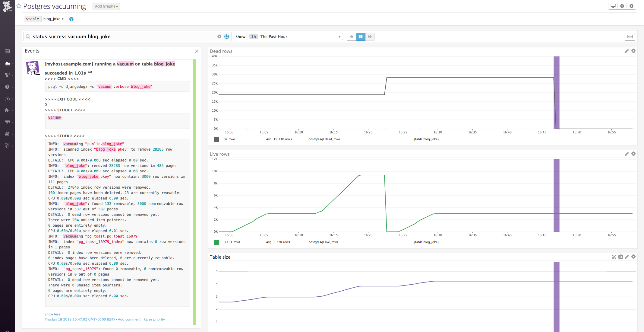
Task: Click the Datadog logo in the top corner
Action: 7,6
